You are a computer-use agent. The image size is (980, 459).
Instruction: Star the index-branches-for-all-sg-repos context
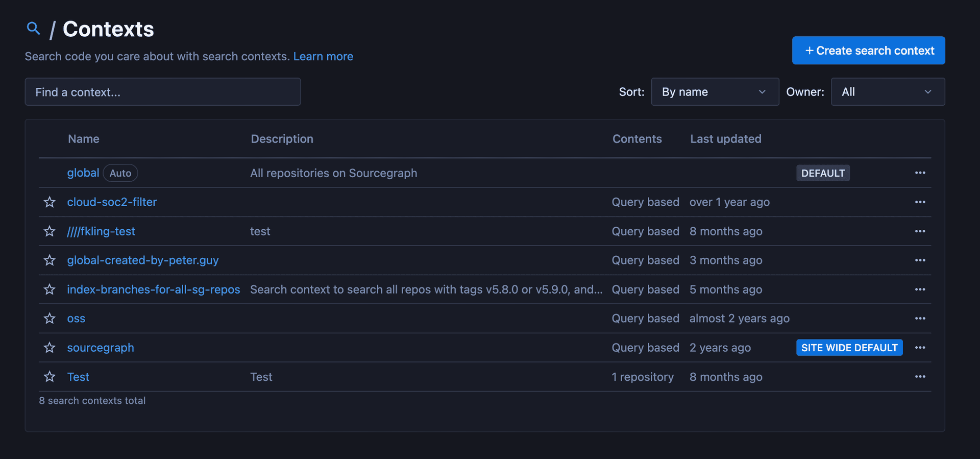(50, 289)
